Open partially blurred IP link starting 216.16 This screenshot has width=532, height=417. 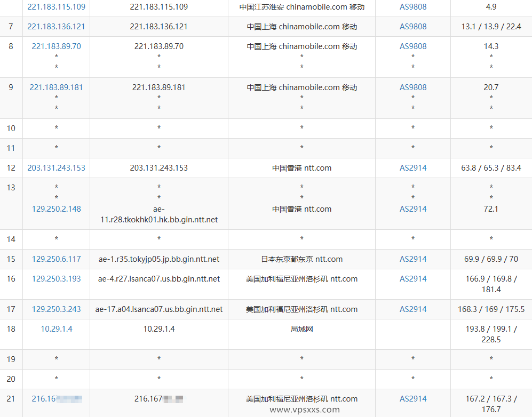(57, 399)
